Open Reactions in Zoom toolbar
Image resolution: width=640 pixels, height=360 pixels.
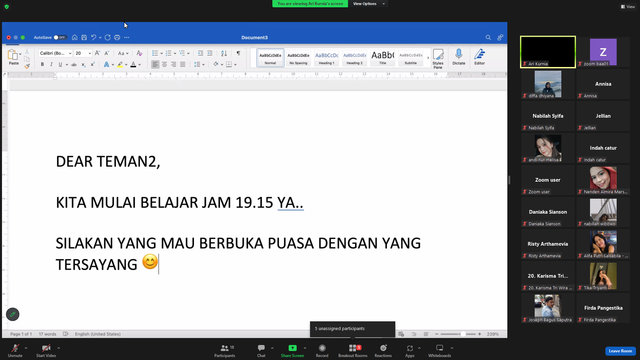coord(383,350)
